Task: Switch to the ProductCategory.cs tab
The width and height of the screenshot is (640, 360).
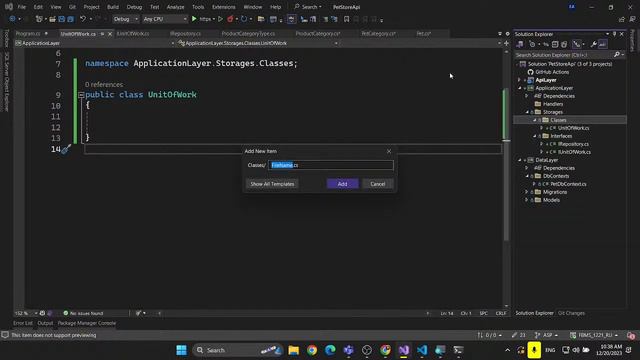Action: point(318,33)
